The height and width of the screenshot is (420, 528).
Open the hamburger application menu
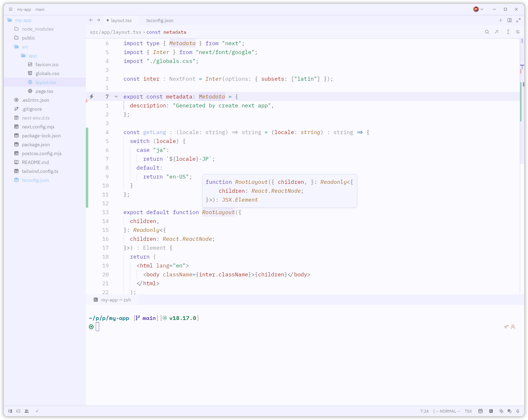point(11,9)
